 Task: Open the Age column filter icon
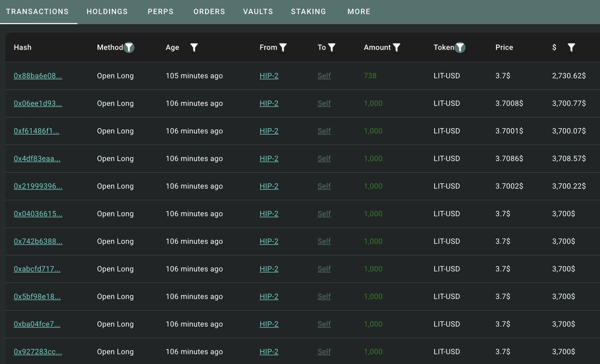click(194, 47)
